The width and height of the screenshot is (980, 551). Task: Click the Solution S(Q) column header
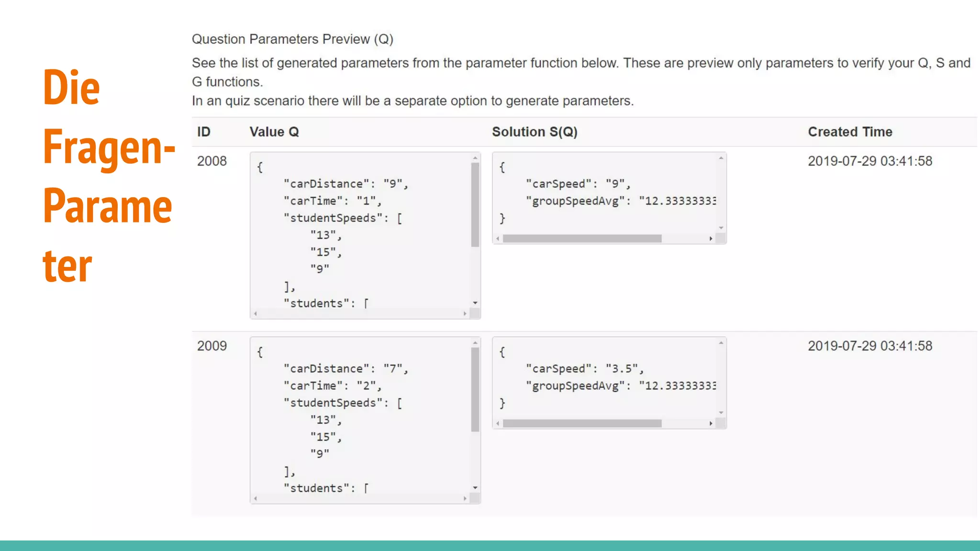535,132
